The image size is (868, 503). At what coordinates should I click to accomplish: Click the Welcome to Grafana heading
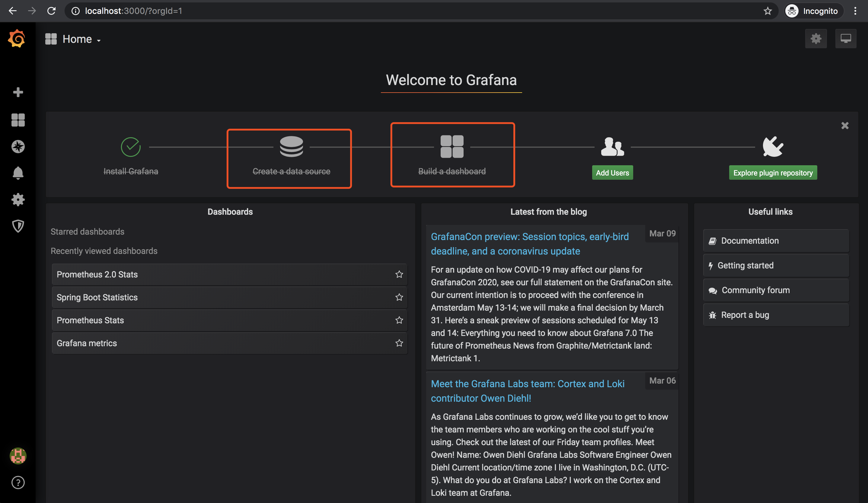451,80
